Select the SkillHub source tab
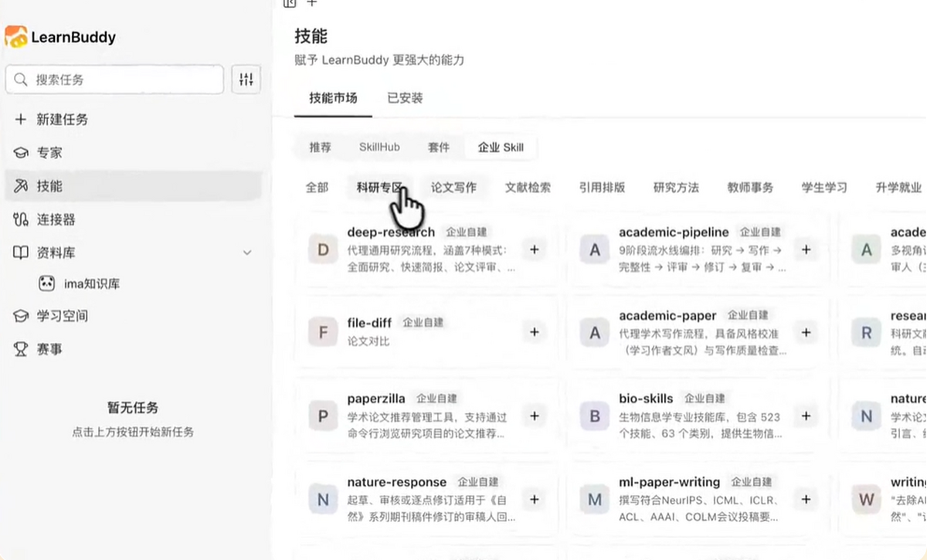This screenshot has height=560, width=927. click(x=379, y=147)
